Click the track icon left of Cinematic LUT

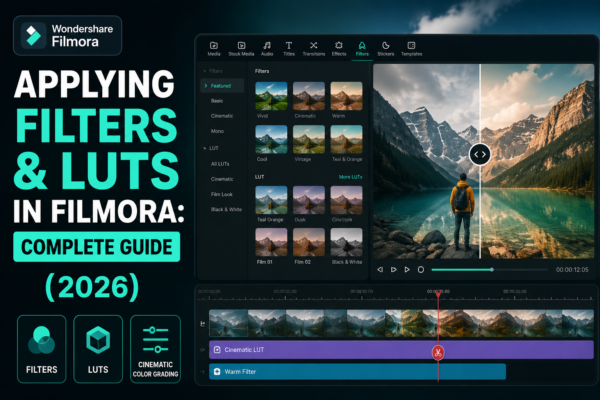click(202, 350)
